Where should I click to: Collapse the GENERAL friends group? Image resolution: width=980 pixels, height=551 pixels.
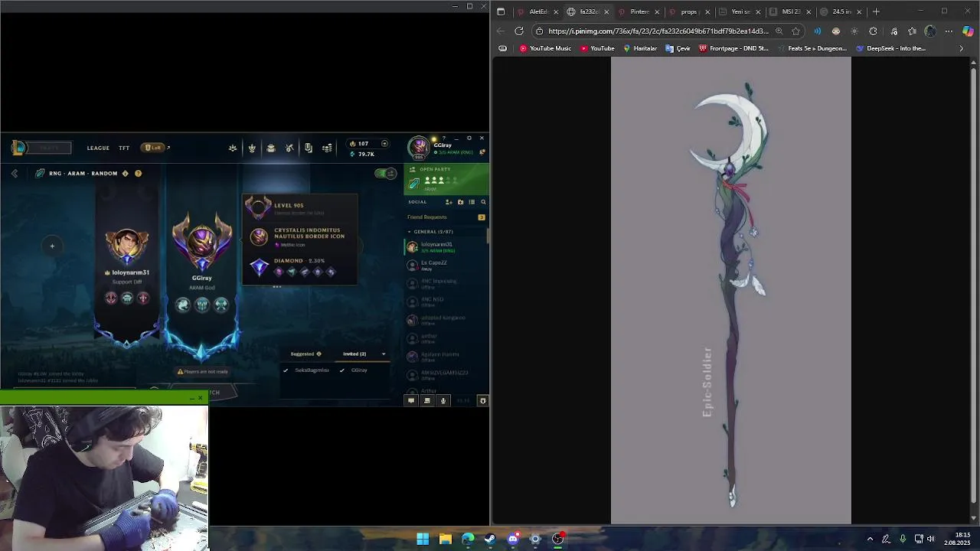click(410, 232)
